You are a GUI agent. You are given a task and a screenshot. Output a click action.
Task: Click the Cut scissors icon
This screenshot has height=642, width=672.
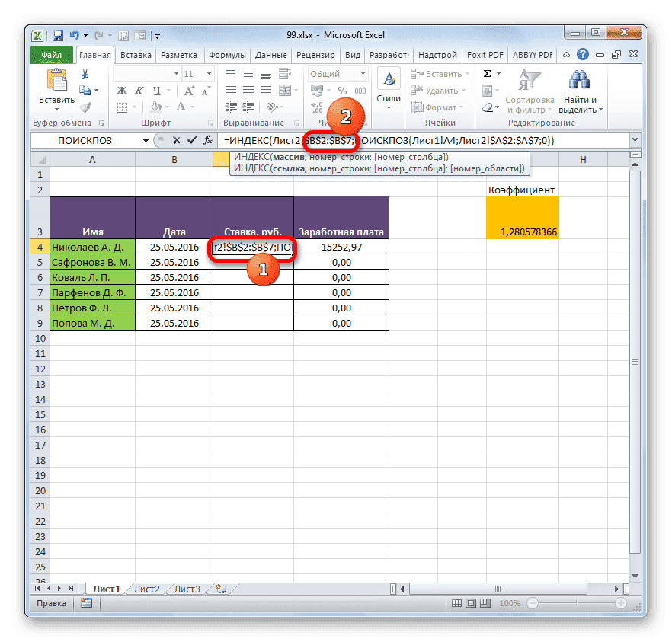84,73
